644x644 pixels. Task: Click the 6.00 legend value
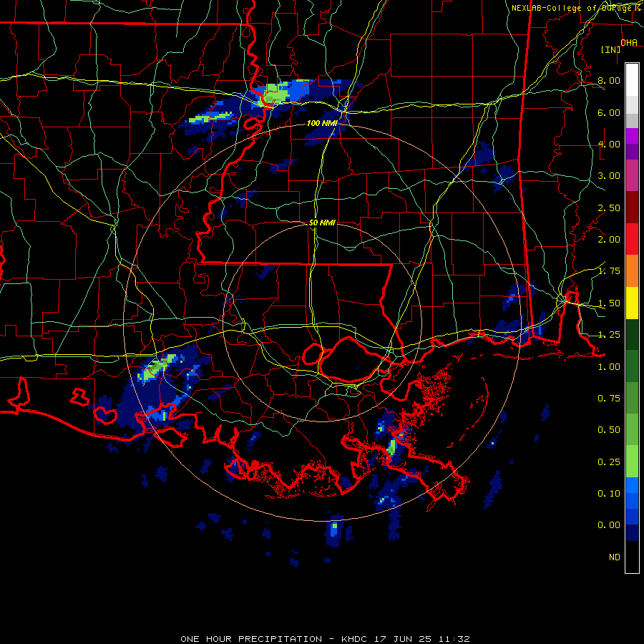[x=609, y=112]
